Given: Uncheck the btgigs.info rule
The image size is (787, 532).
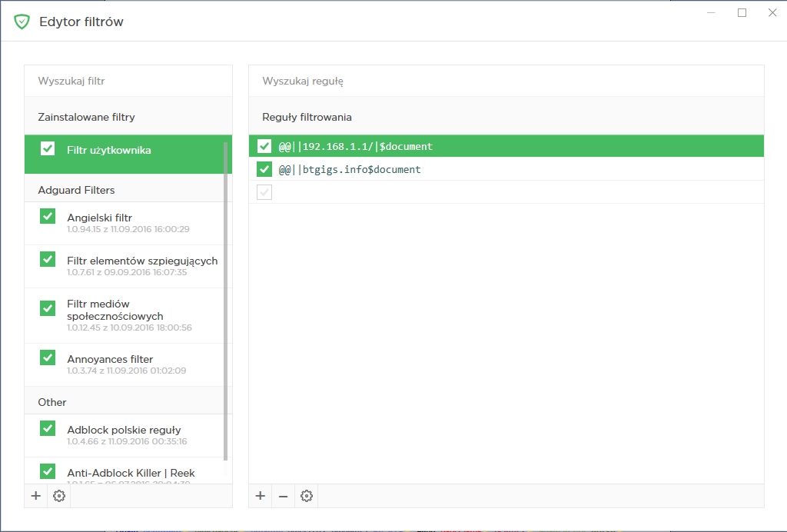Looking at the screenshot, I should [x=264, y=169].
